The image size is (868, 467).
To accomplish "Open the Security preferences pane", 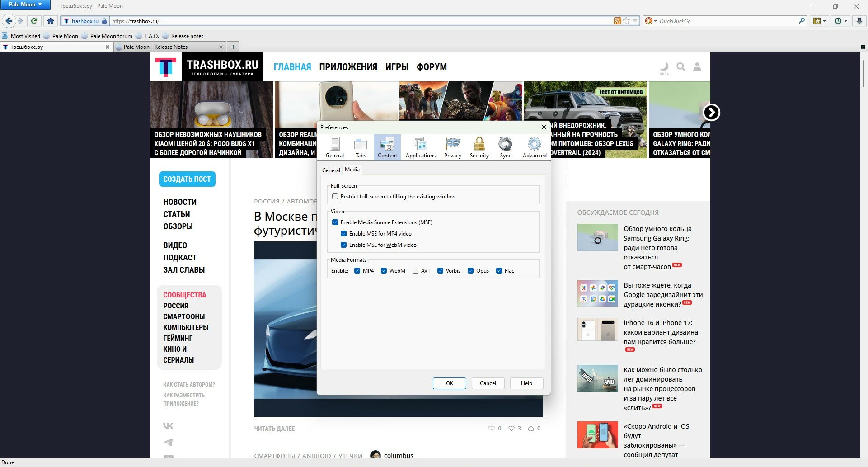I will (x=479, y=147).
